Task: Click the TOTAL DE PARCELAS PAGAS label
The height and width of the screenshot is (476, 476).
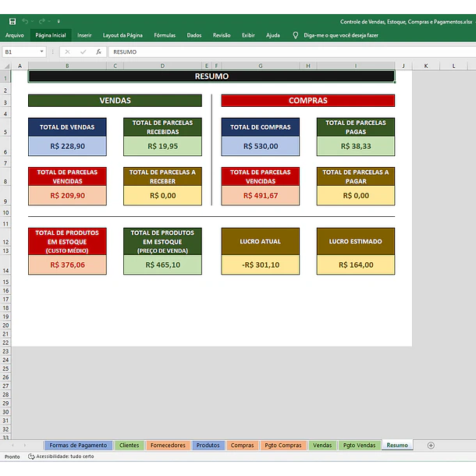Action: (x=356, y=127)
